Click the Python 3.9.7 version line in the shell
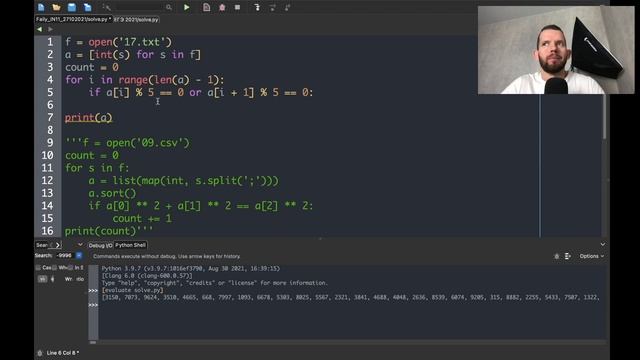640x360 pixels. (x=191, y=269)
